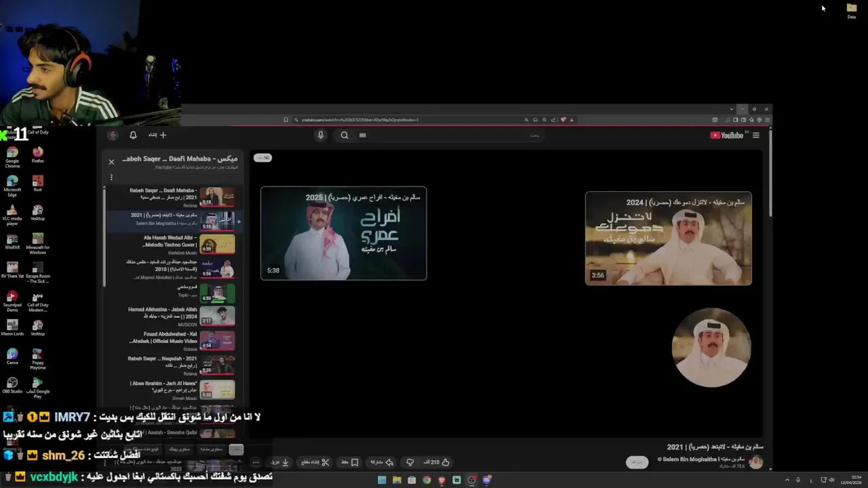Start voice search with the microphone icon

(321, 135)
